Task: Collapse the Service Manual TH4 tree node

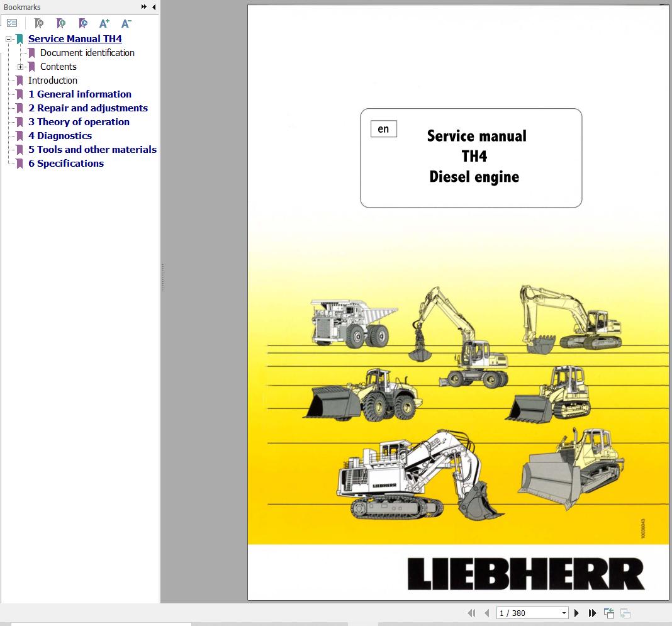Action: (8, 39)
